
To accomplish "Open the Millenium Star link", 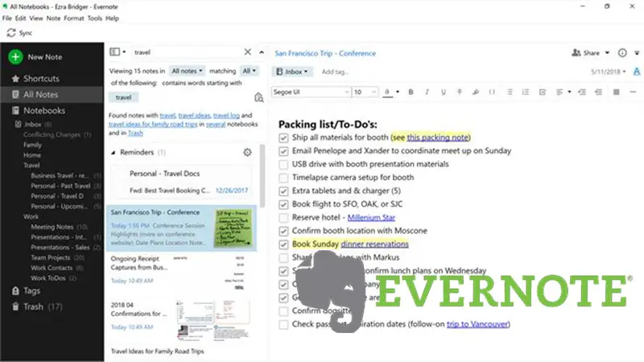I will 371,217.
